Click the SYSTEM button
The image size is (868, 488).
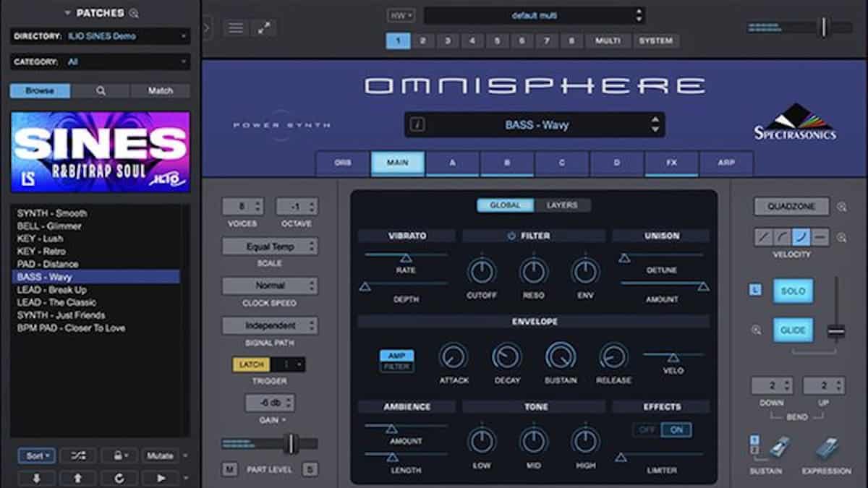[655, 40]
